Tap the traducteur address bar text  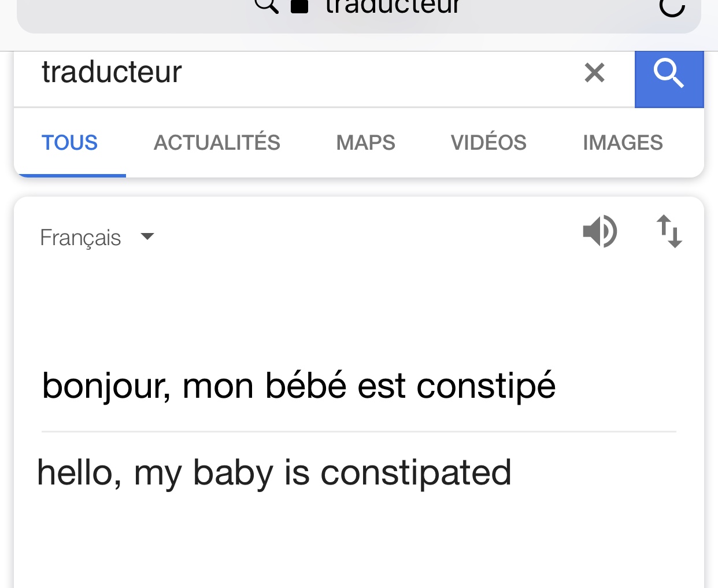(392, 7)
